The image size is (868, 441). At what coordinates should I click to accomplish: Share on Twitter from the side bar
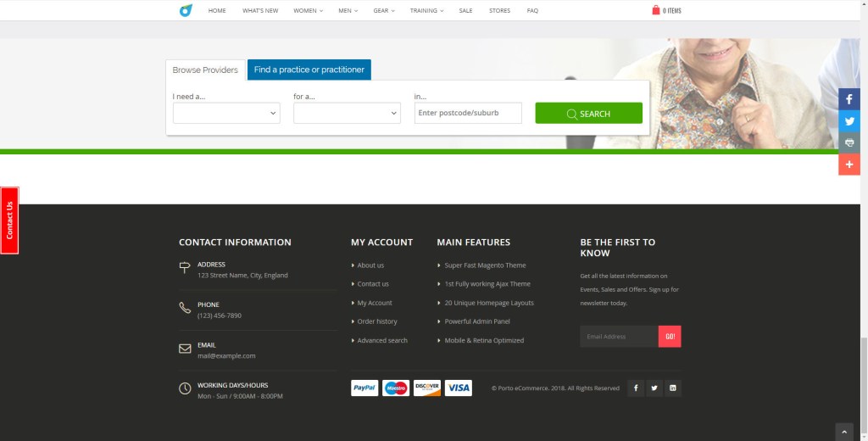(x=849, y=120)
